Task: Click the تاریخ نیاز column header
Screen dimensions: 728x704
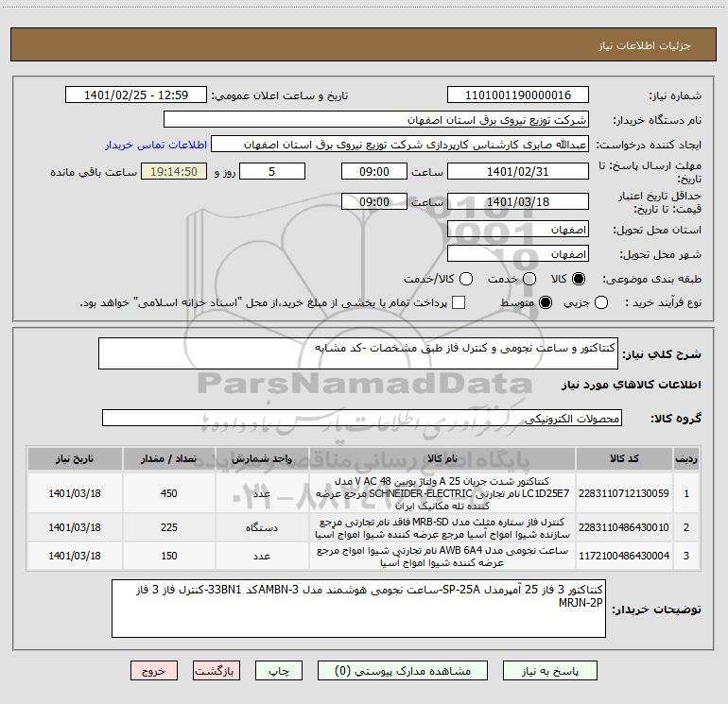Action: [x=75, y=458]
